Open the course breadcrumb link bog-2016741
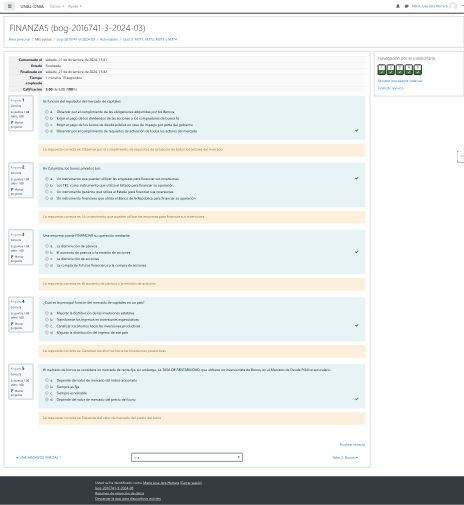 coord(76,39)
